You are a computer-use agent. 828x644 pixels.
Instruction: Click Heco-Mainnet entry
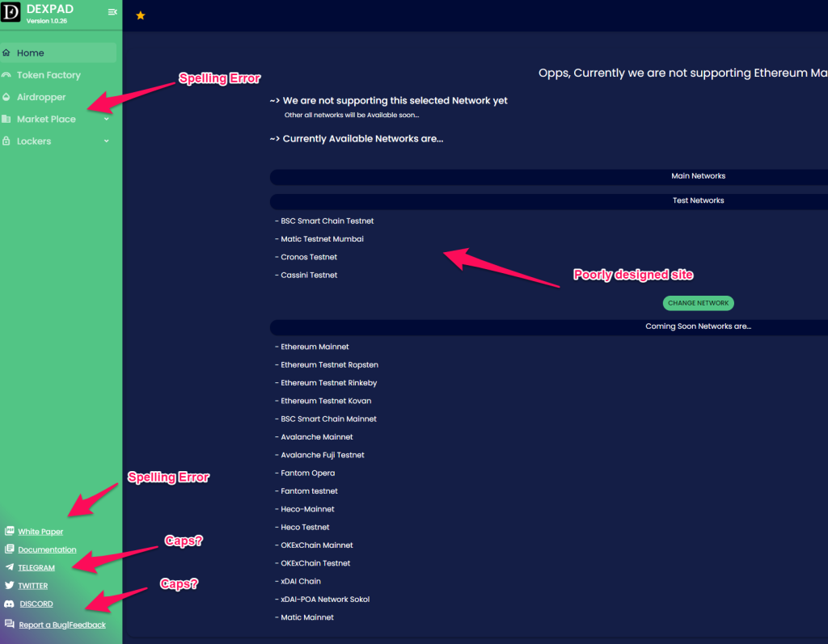(x=305, y=509)
